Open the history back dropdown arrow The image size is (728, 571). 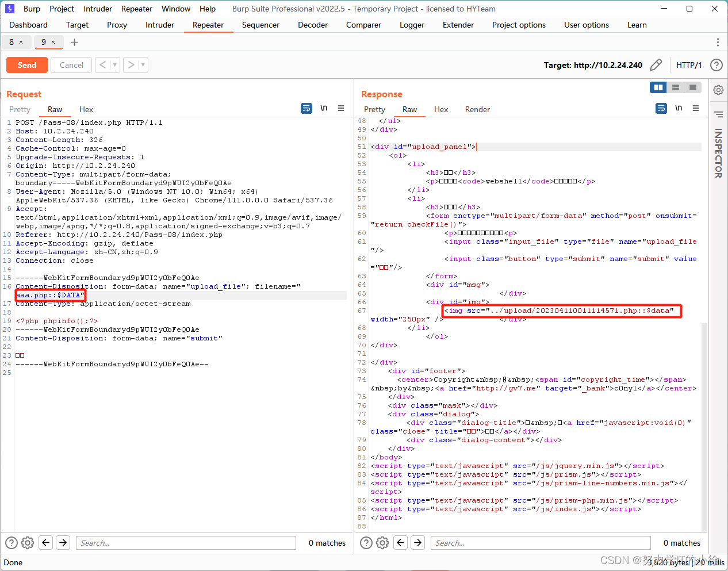pyautogui.click(x=114, y=65)
